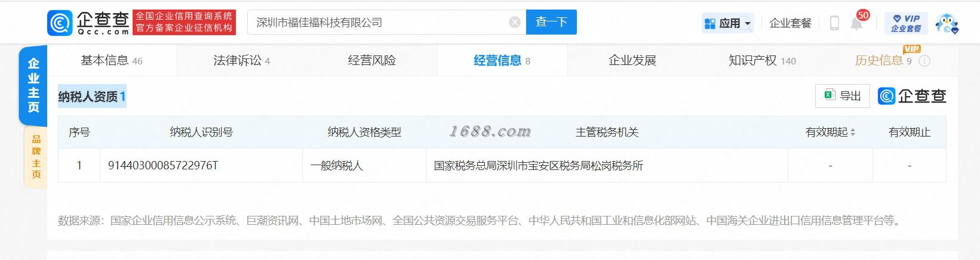
Task: Select the 品牌主页 side tab
Action: (36, 157)
